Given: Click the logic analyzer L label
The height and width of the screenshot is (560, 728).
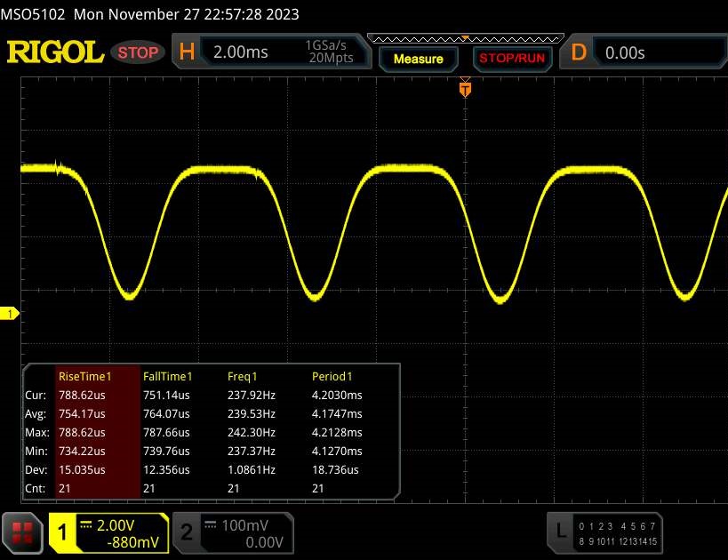Looking at the screenshot, I should (561, 531).
